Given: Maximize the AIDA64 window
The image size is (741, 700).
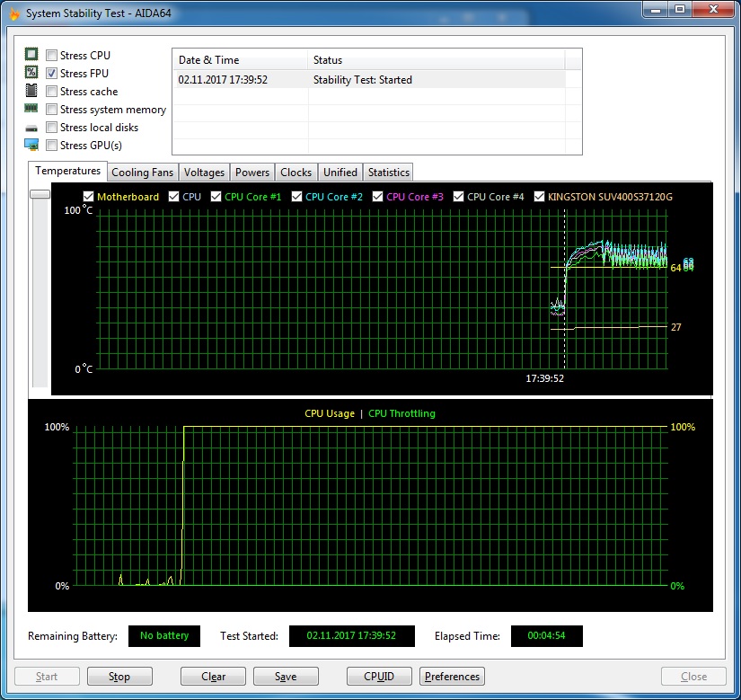Looking at the screenshot, I should tap(680, 9).
